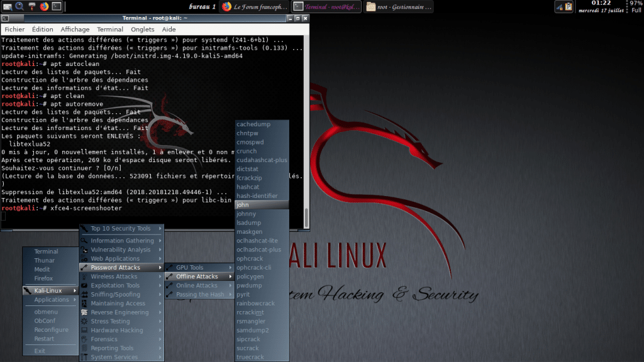The height and width of the screenshot is (362, 644).
Task: Open the clipboard manager tray icon
Action: pyautogui.click(x=569, y=7)
